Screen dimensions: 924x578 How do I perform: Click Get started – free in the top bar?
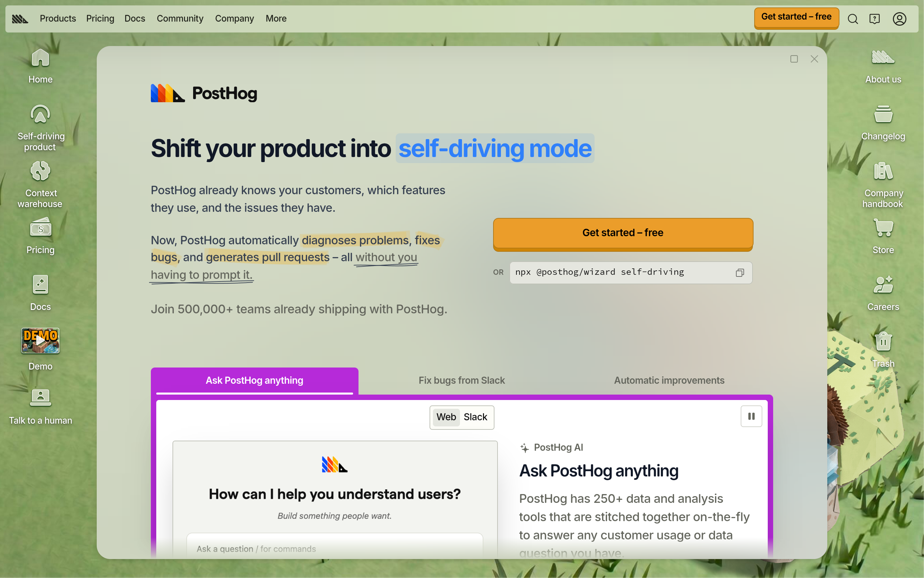click(x=796, y=17)
